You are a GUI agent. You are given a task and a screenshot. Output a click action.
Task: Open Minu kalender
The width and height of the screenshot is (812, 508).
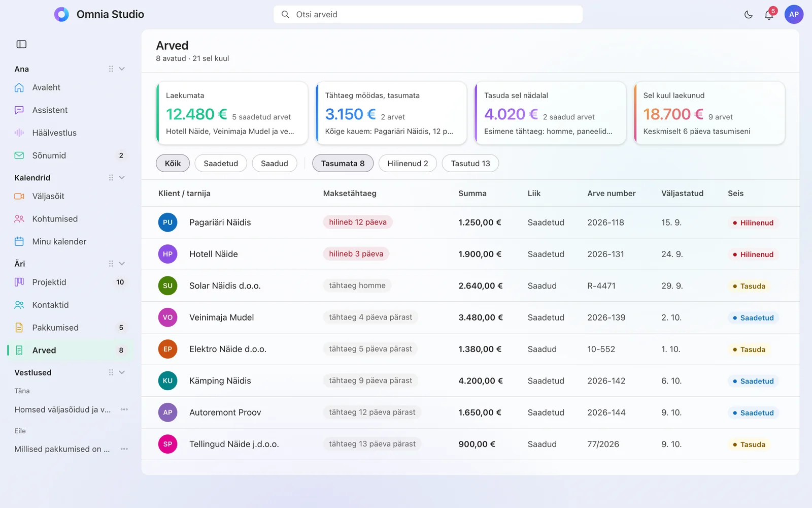pos(71,241)
